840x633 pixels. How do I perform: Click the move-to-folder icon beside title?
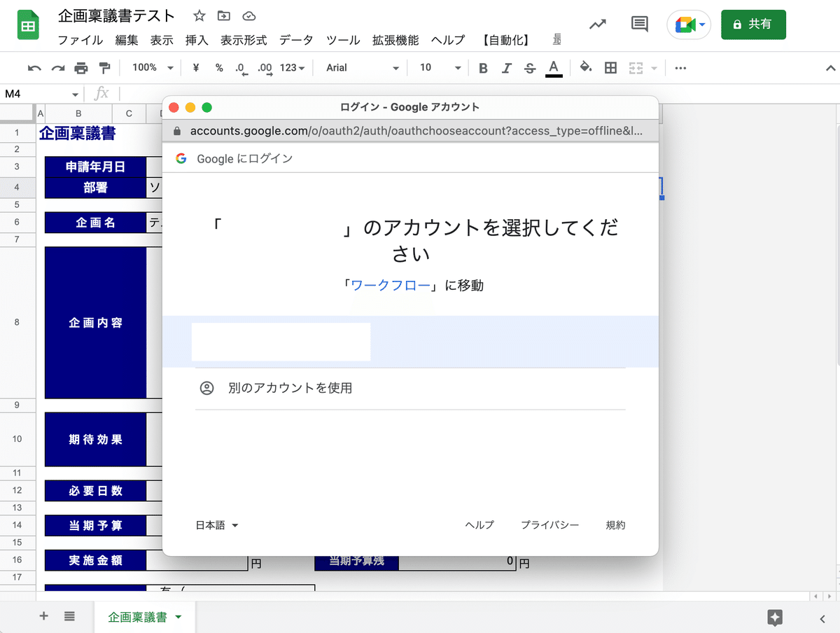[224, 16]
